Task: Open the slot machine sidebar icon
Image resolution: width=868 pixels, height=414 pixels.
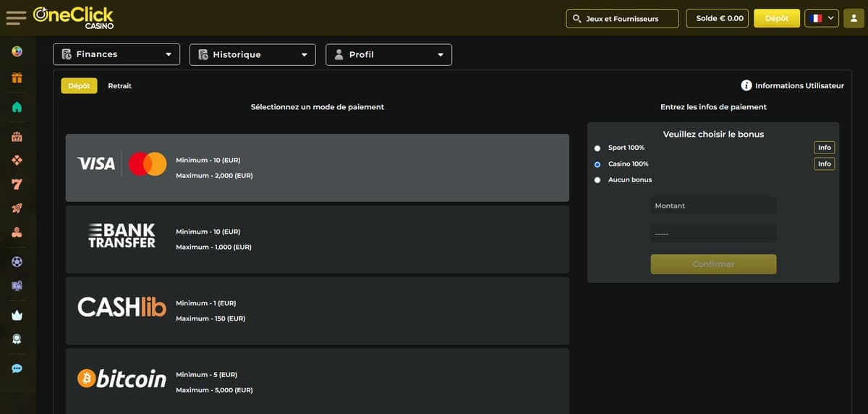Action: [17, 137]
